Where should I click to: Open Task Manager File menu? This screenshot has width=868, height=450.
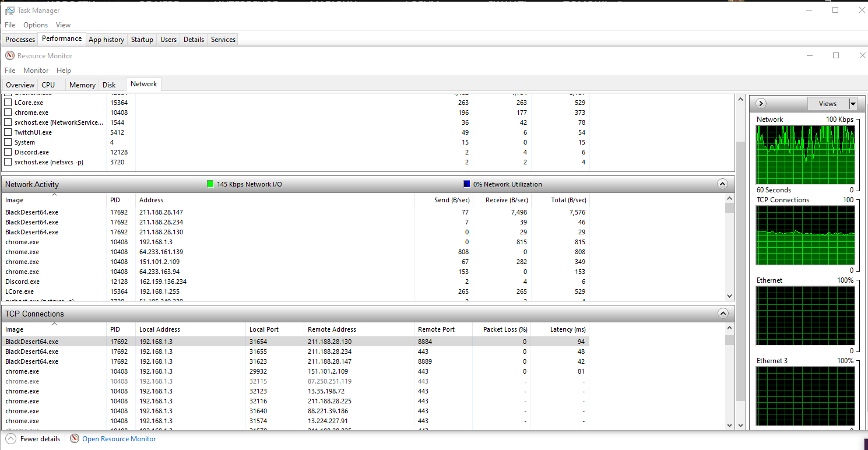10,25
